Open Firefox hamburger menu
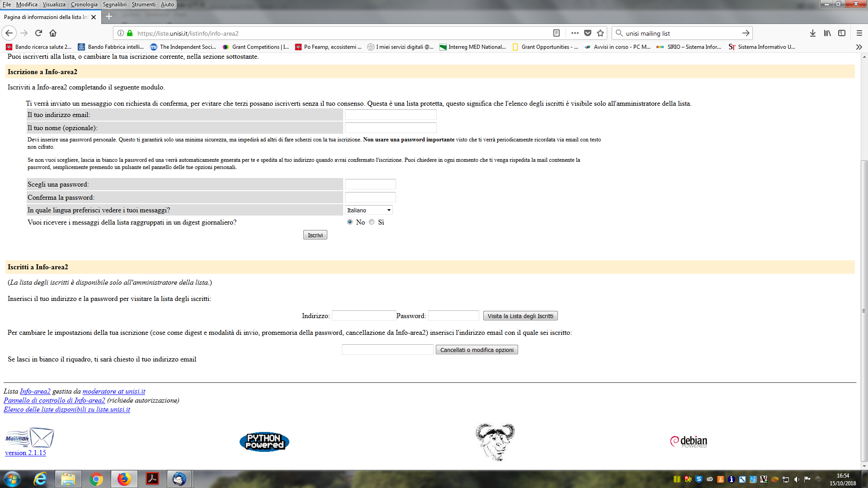 click(859, 33)
